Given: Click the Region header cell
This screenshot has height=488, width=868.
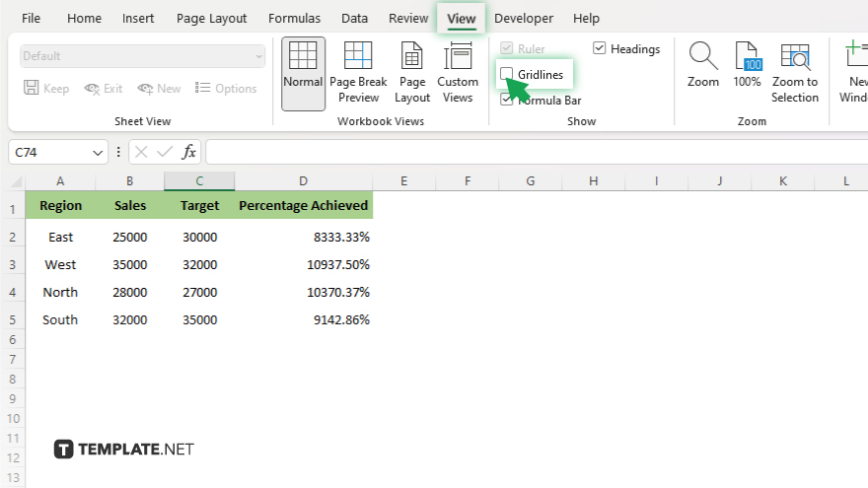Looking at the screenshot, I should point(60,205).
